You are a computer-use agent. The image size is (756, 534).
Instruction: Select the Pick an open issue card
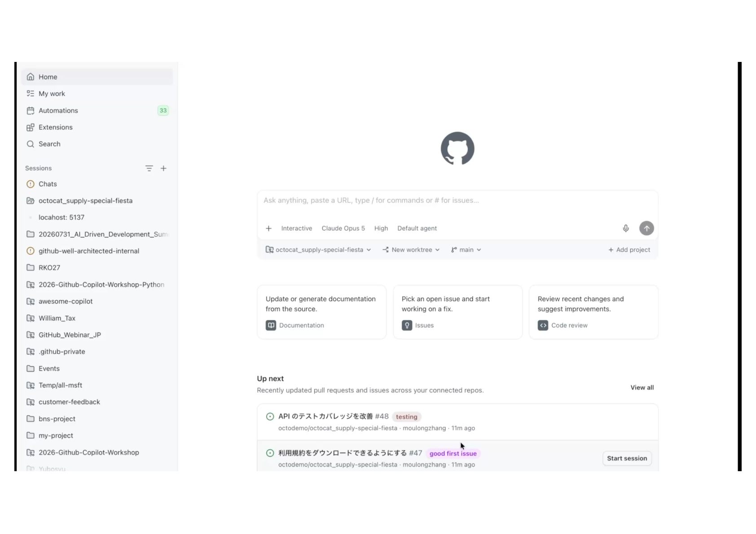(457, 312)
